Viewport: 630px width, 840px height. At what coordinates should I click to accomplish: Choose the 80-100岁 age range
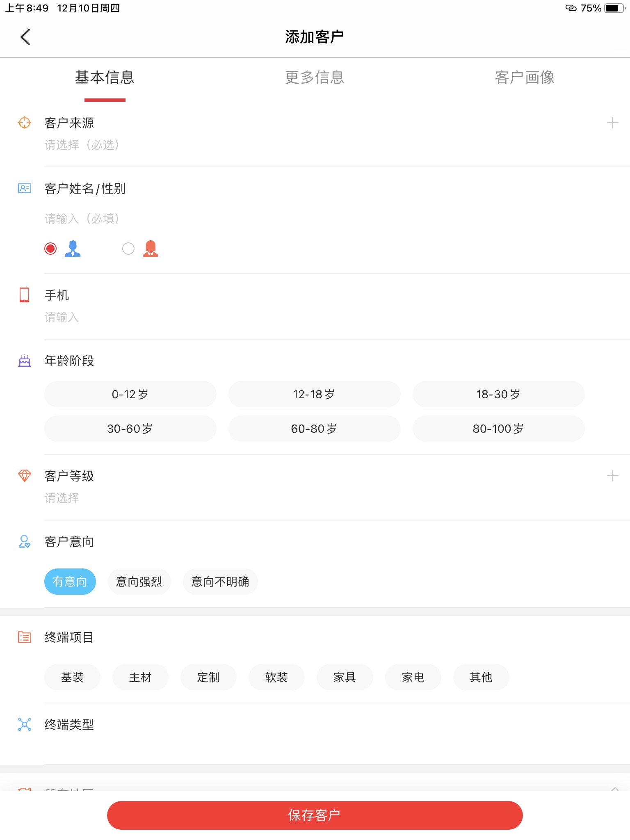point(499,429)
